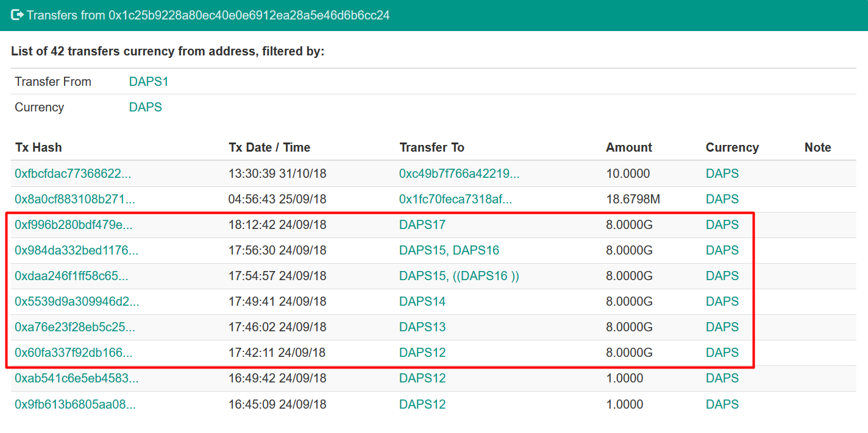Viewport: 868px width, 433px height.
Task: Select the 10.0000 amount value
Action: coord(628,174)
